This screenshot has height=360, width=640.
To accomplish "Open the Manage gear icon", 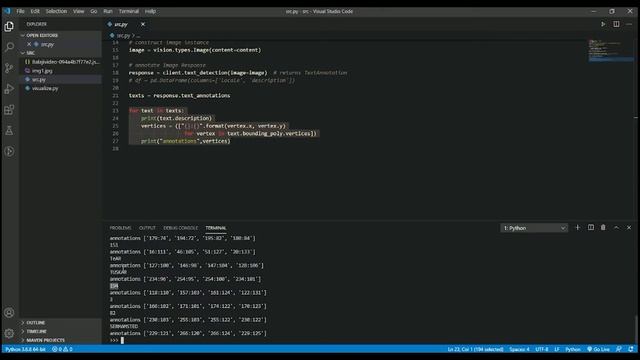I will pyautogui.click(x=9, y=333).
